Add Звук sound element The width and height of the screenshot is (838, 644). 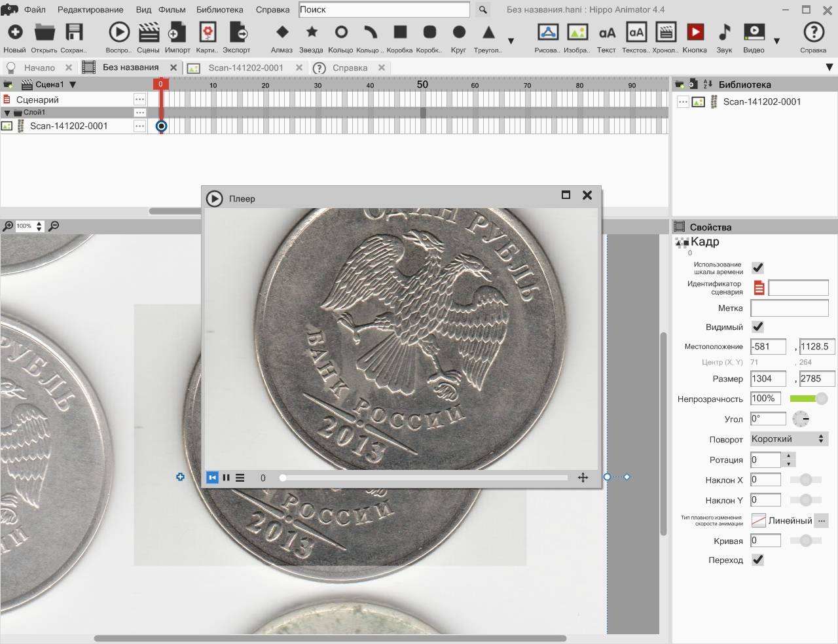pos(724,32)
